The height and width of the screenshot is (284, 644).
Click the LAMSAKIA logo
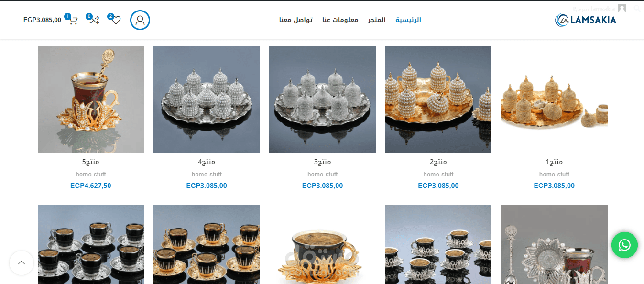tap(586, 20)
